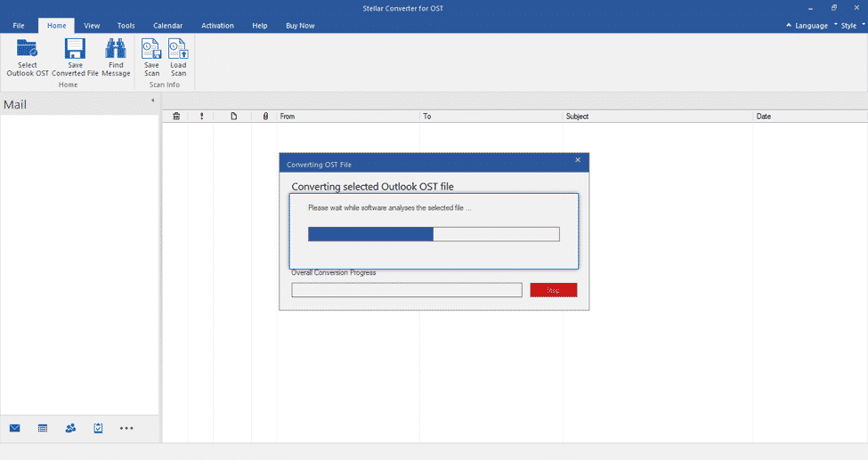Sort by item type page column icon
The height and width of the screenshot is (460, 868).
point(233,117)
